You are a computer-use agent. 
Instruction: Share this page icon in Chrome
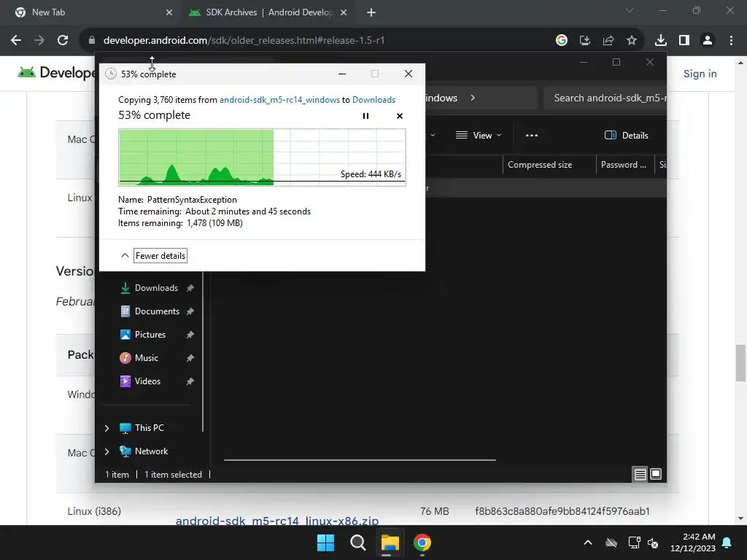coord(608,41)
